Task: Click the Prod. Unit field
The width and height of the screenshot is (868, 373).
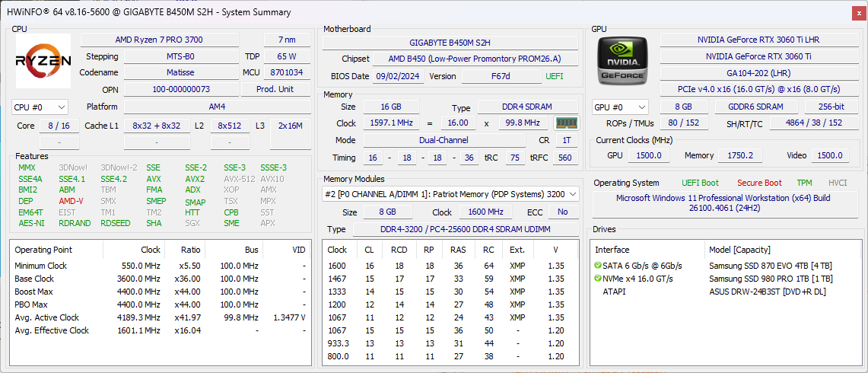Action: pos(275,89)
